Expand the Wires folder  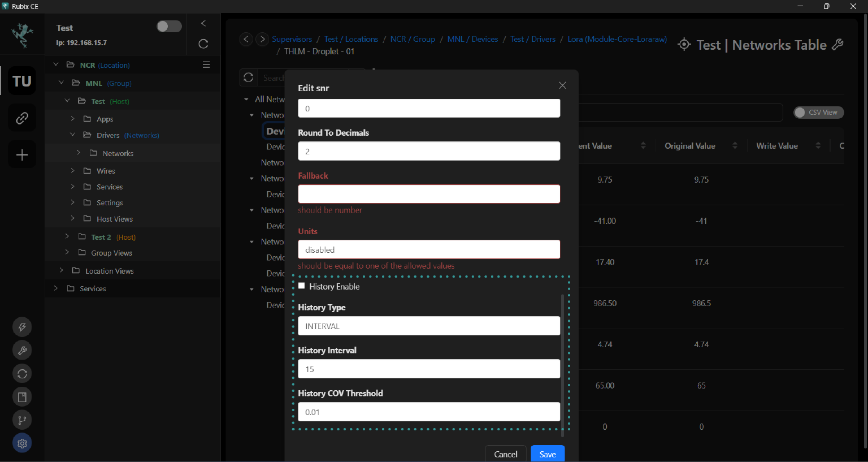pos(73,170)
